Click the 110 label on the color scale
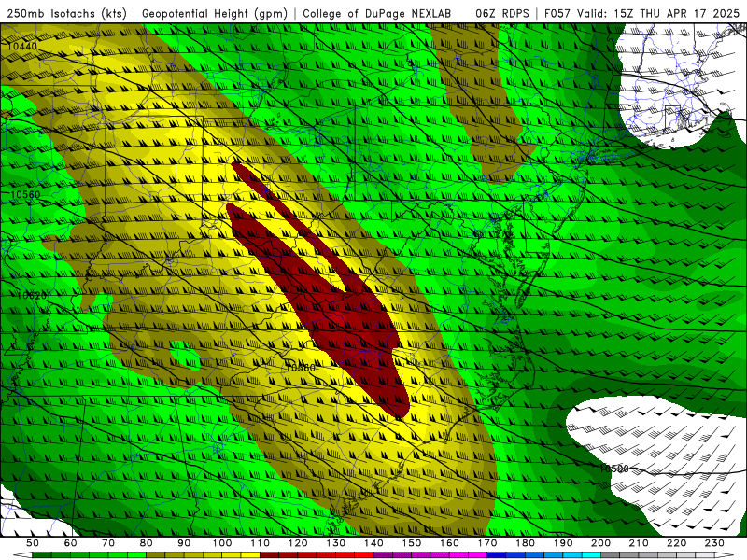 tap(260, 543)
